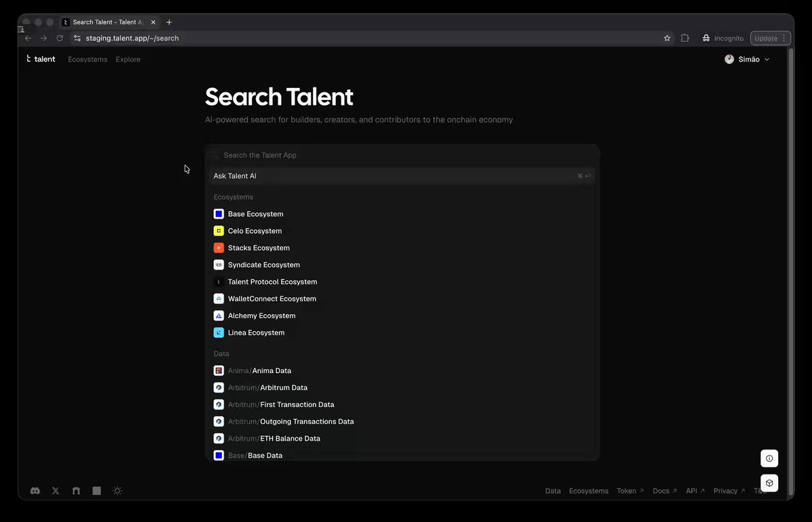Open the Simão user menu

[x=747, y=59]
